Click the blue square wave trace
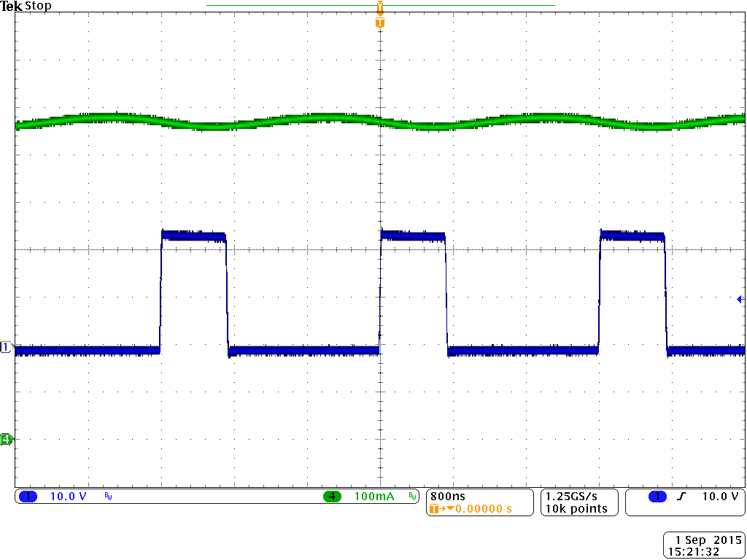747x560 pixels. pyautogui.click(x=193, y=235)
